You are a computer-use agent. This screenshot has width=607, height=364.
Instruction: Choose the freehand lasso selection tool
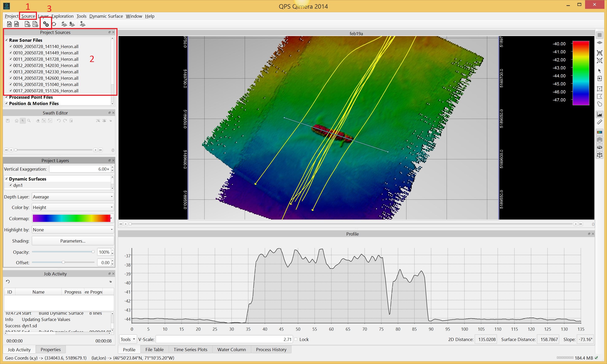599,104
